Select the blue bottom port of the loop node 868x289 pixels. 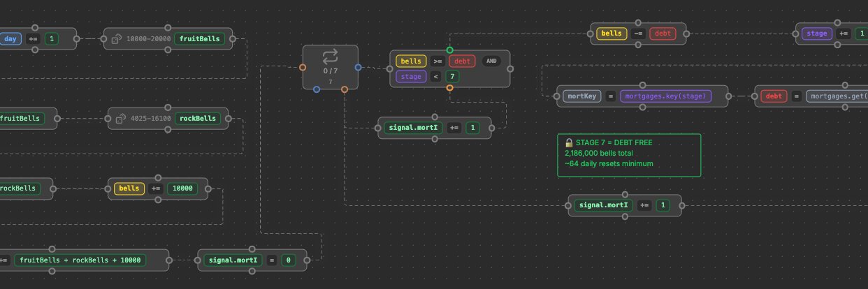pos(317,89)
